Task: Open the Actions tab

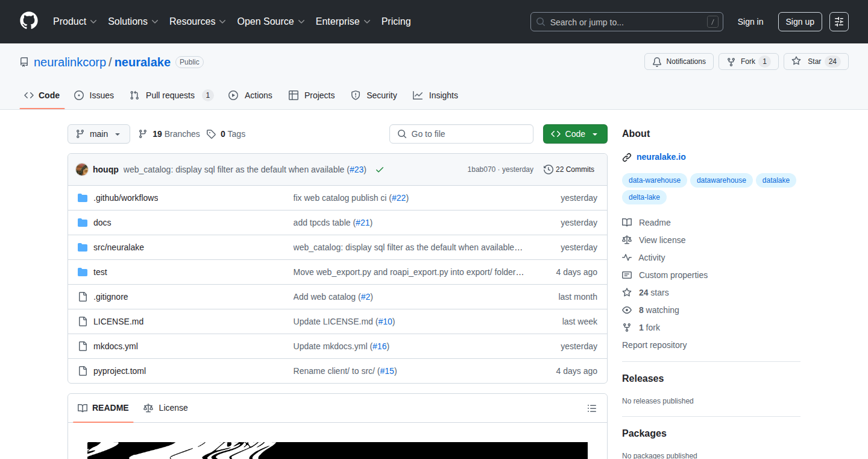Action: pos(250,95)
